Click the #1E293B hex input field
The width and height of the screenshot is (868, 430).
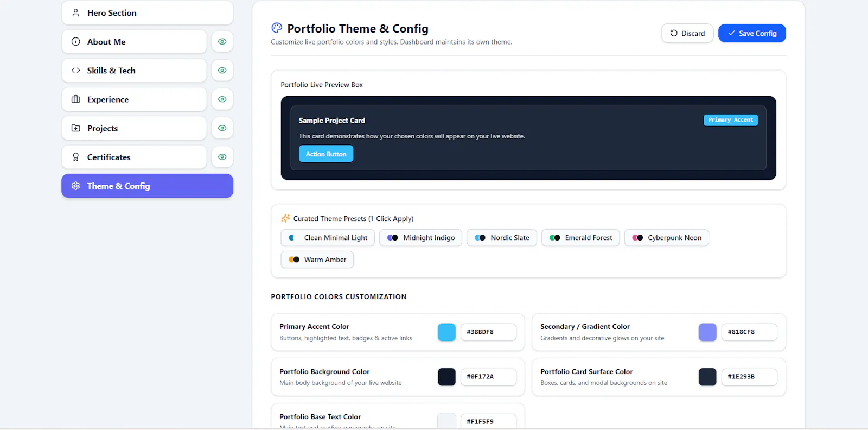coord(749,376)
